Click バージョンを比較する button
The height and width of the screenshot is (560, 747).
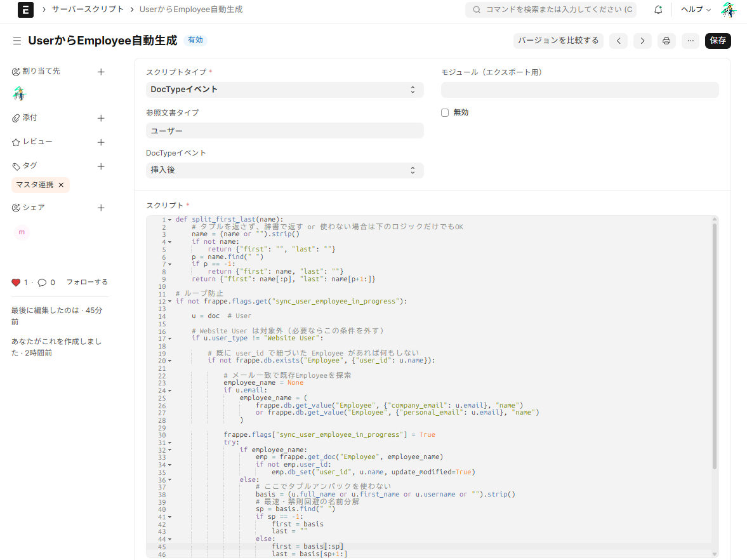tap(558, 41)
